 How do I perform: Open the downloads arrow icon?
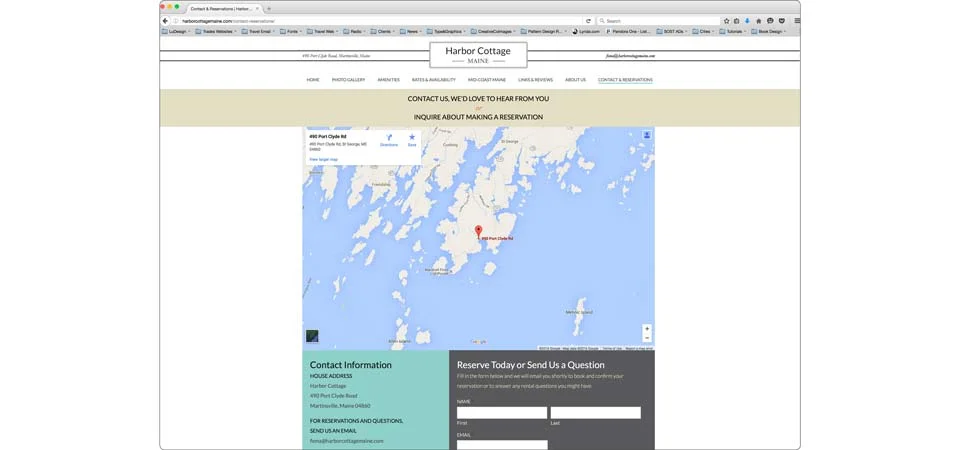(747, 21)
